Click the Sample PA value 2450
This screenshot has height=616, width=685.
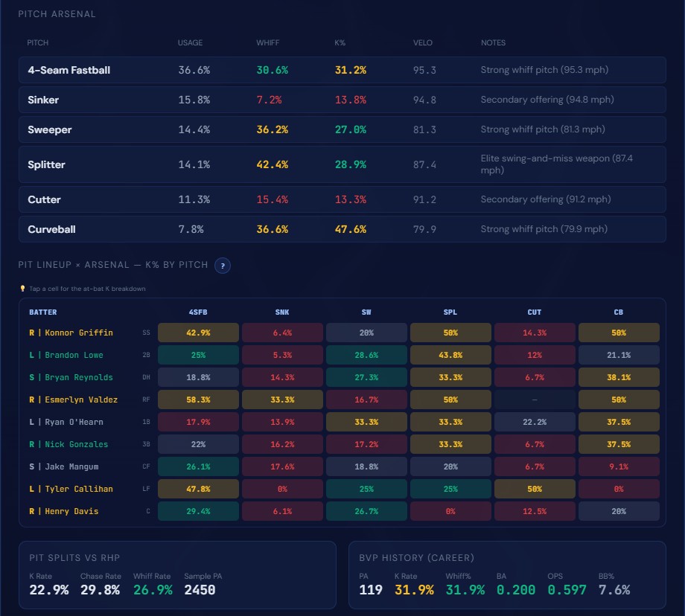click(x=200, y=590)
